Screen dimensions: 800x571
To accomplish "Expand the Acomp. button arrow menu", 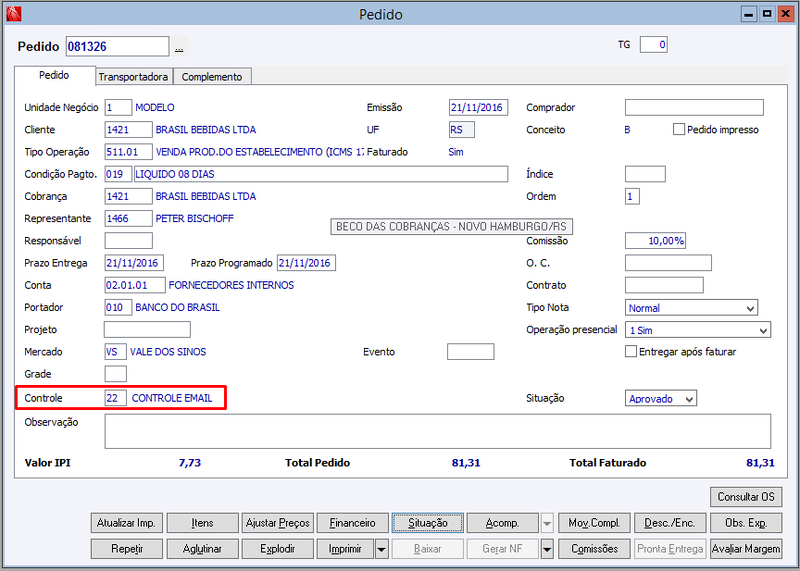I will [x=547, y=523].
